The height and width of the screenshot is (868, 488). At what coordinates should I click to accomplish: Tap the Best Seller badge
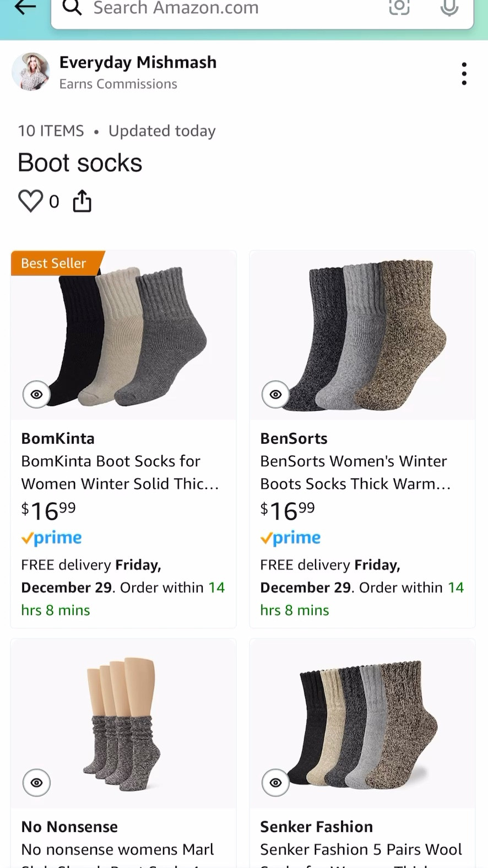tap(54, 263)
